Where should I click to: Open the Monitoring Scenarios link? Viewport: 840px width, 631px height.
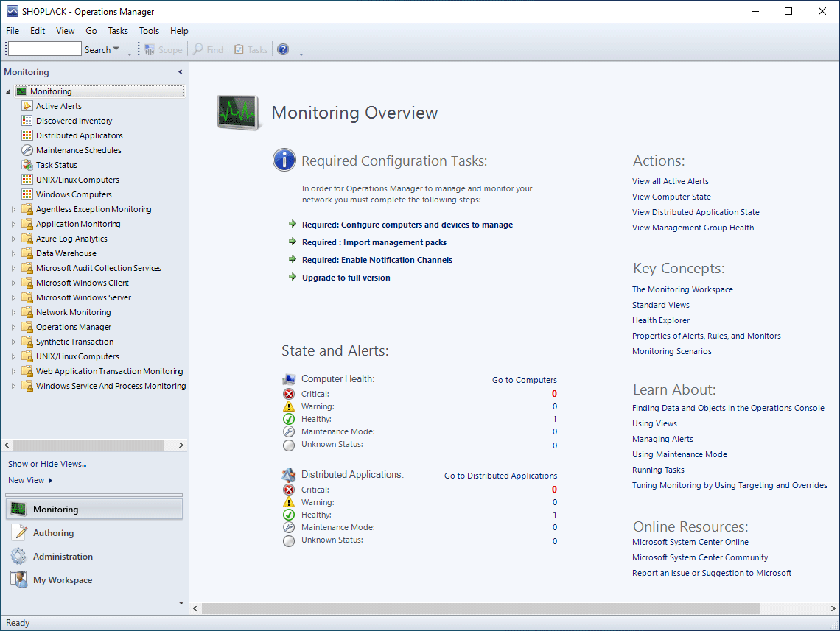pyautogui.click(x=672, y=352)
